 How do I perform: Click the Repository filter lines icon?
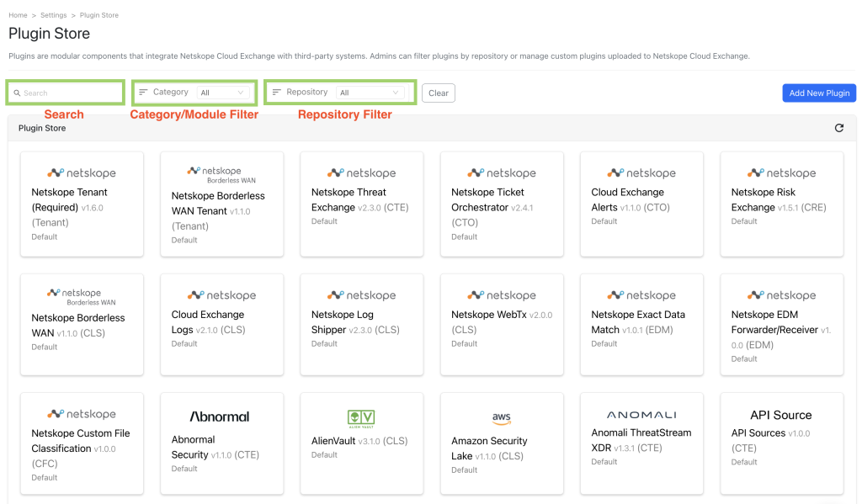[276, 92]
